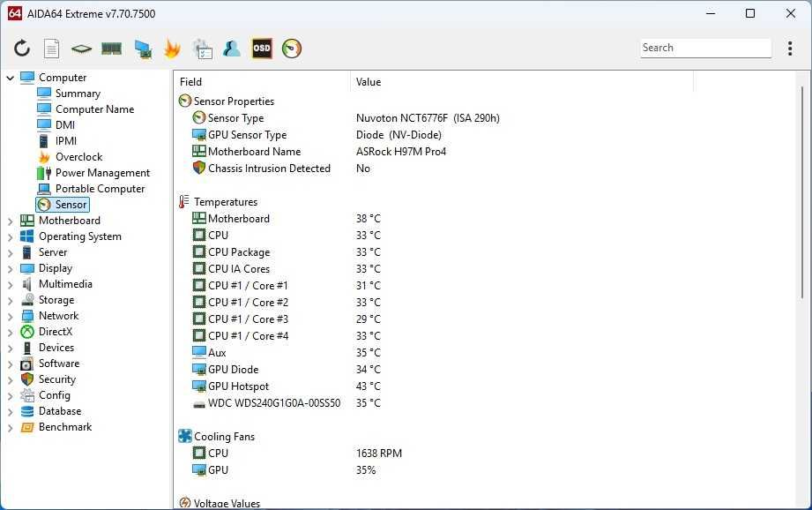This screenshot has height=510, width=812.
Task: Collapse the Computer tree node
Action: pyautogui.click(x=11, y=78)
